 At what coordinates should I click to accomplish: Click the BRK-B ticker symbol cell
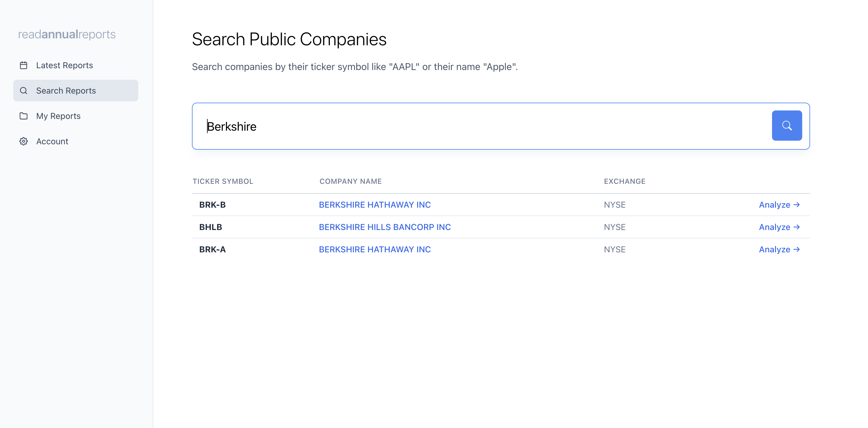(x=212, y=205)
